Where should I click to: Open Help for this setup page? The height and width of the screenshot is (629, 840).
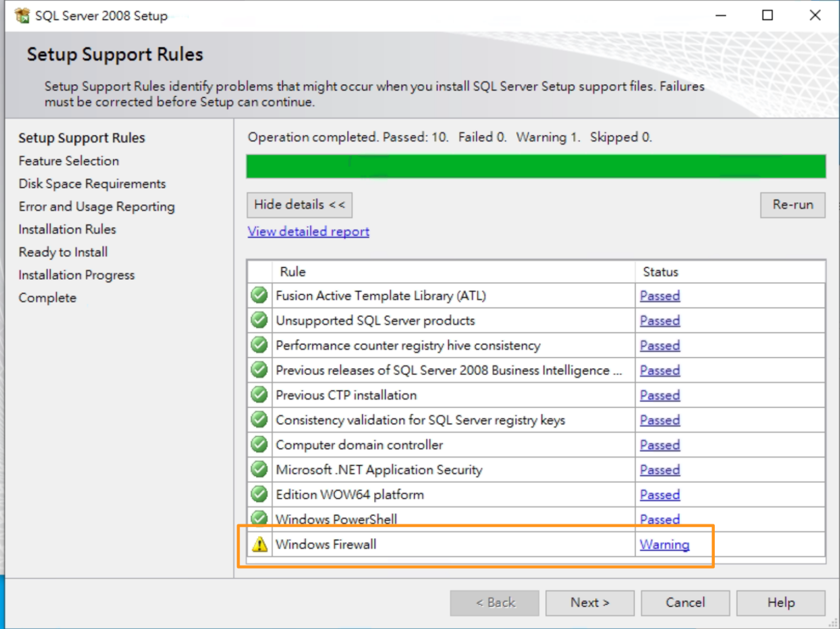pyautogui.click(x=780, y=603)
